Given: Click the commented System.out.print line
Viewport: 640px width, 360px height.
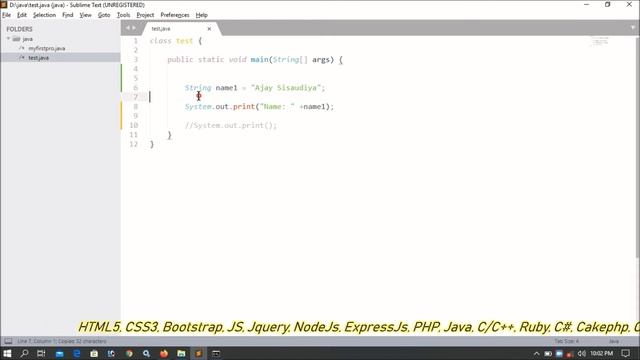Looking at the screenshot, I should point(231,125).
